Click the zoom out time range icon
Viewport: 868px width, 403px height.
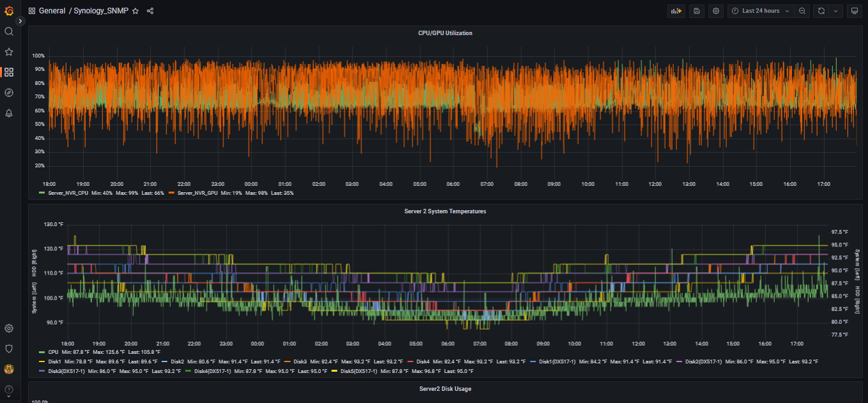click(802, 11)
